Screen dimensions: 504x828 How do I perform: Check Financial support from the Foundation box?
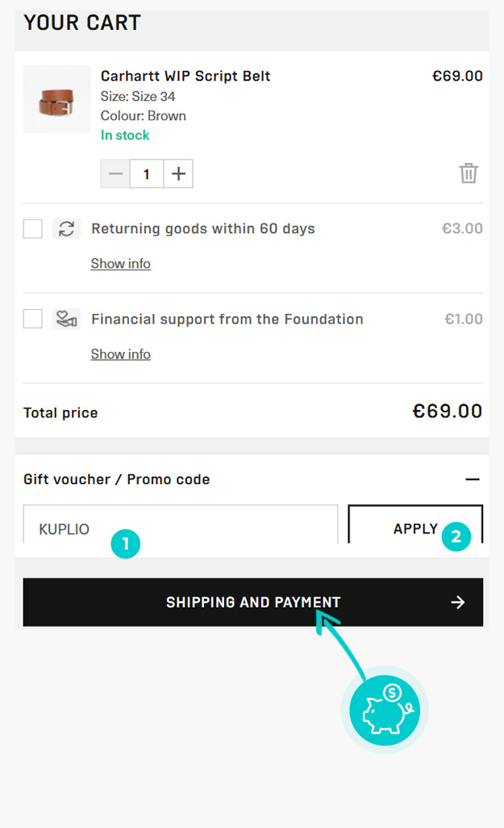33,319
